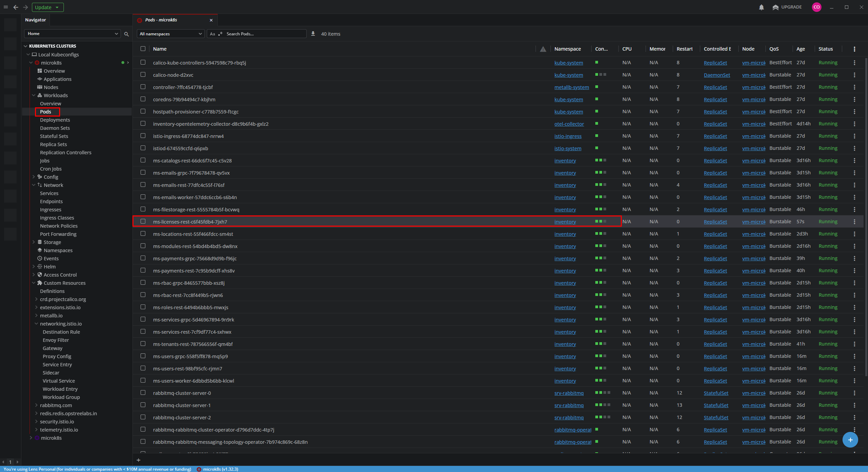Screen dimensions: 868x472
Task: Open DaemonSet link for calico-node-d2xvc
Action: pos(717,75)
